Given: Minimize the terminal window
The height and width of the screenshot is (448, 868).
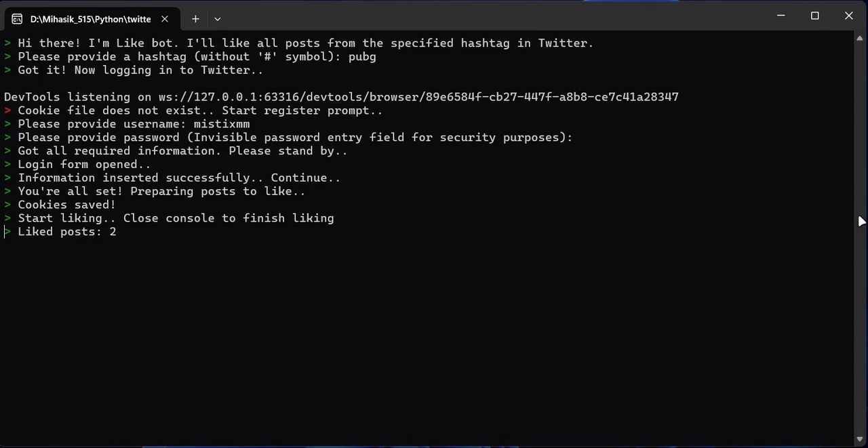Looking at the screenshot, I should tap(781, 16).
